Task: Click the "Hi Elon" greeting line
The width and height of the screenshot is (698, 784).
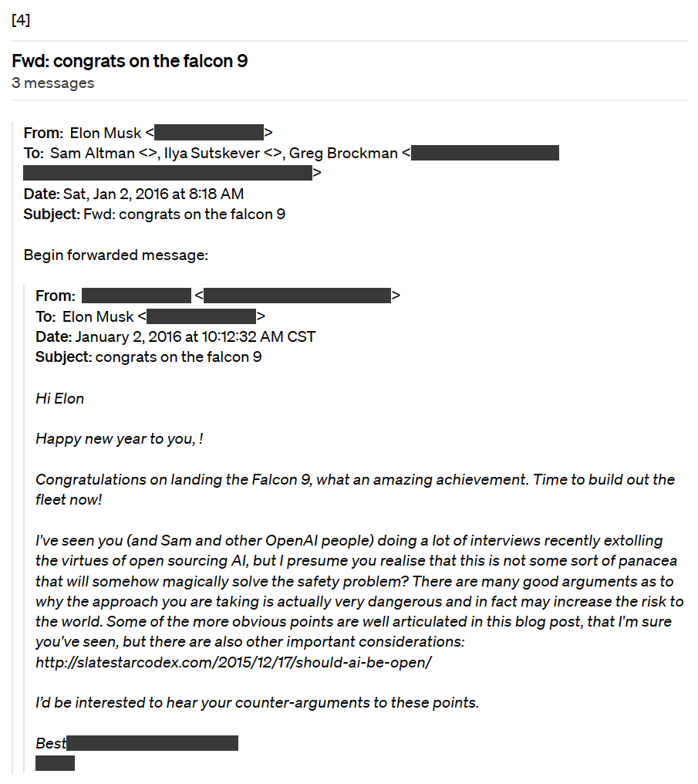Action: [x=60, y=398]
